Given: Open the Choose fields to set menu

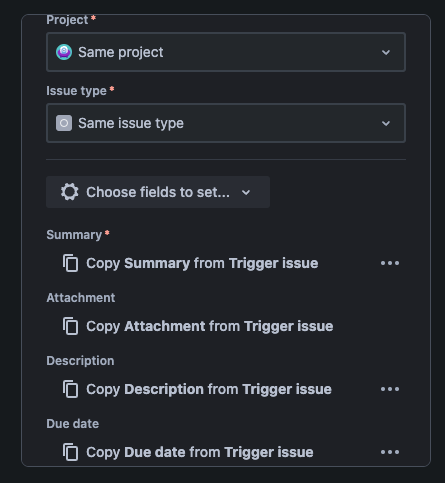Looking at the screenshot, I should pos(158,192).
